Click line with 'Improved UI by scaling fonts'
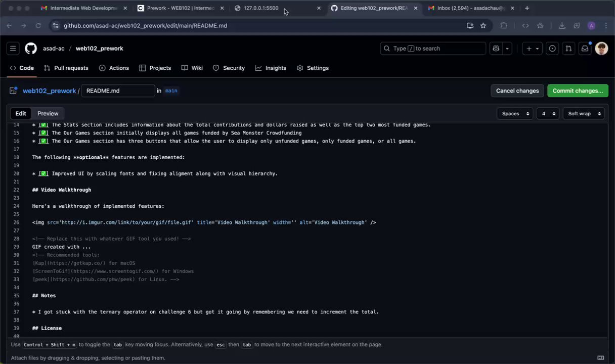615x364 pixels. point(155,174)
